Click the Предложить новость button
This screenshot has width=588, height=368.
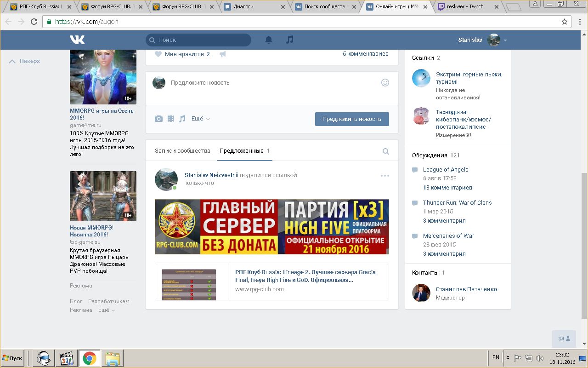(x=352, y=119)
